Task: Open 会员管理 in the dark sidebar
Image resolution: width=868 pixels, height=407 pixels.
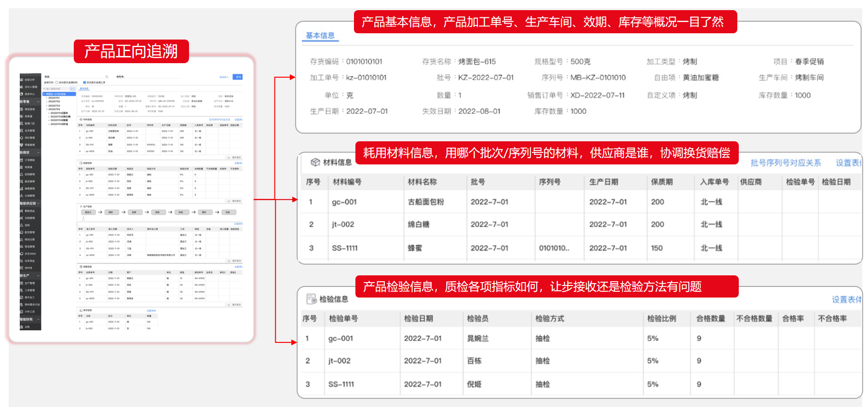Action: click(30, 131)
